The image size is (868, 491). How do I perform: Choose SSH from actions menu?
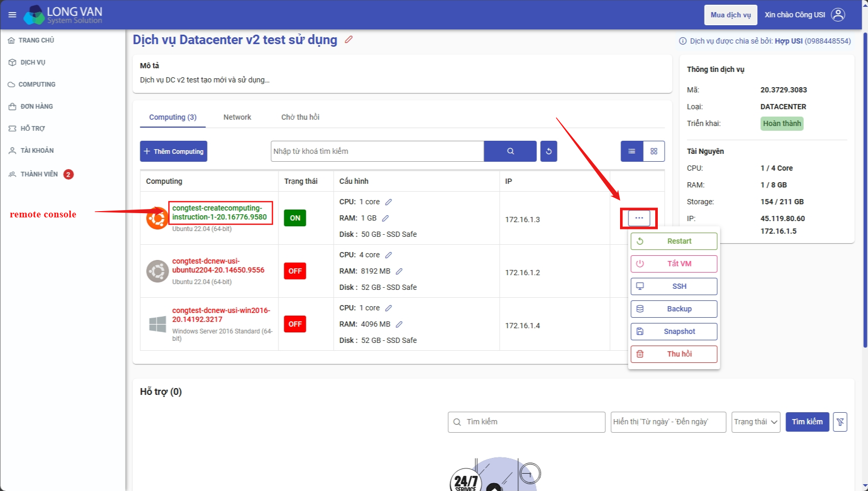tap(674, 286)
